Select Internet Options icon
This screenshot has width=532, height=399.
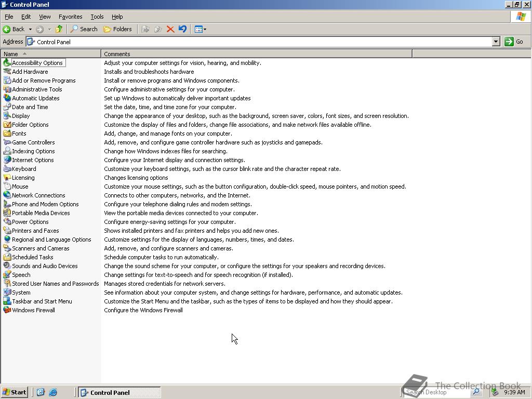pos(7,160)
